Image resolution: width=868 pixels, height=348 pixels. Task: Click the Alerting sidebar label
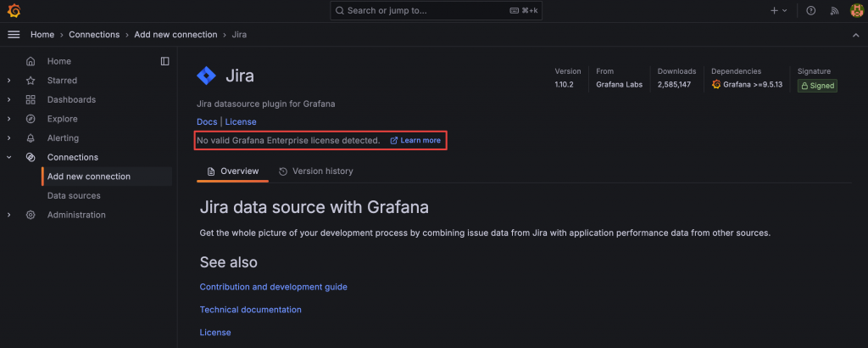(x=63, y=138)
